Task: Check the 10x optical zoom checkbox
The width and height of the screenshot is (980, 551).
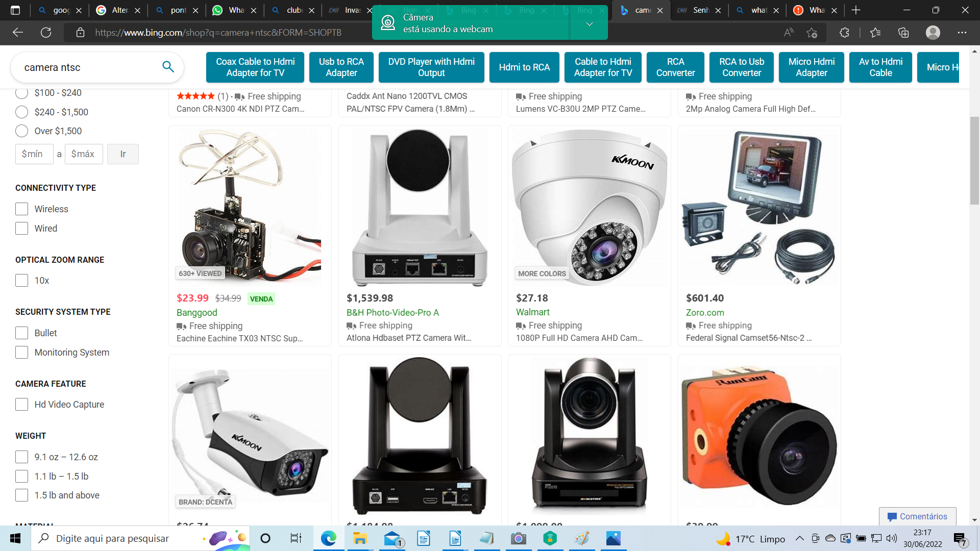Action: click(x=21, y=281)
